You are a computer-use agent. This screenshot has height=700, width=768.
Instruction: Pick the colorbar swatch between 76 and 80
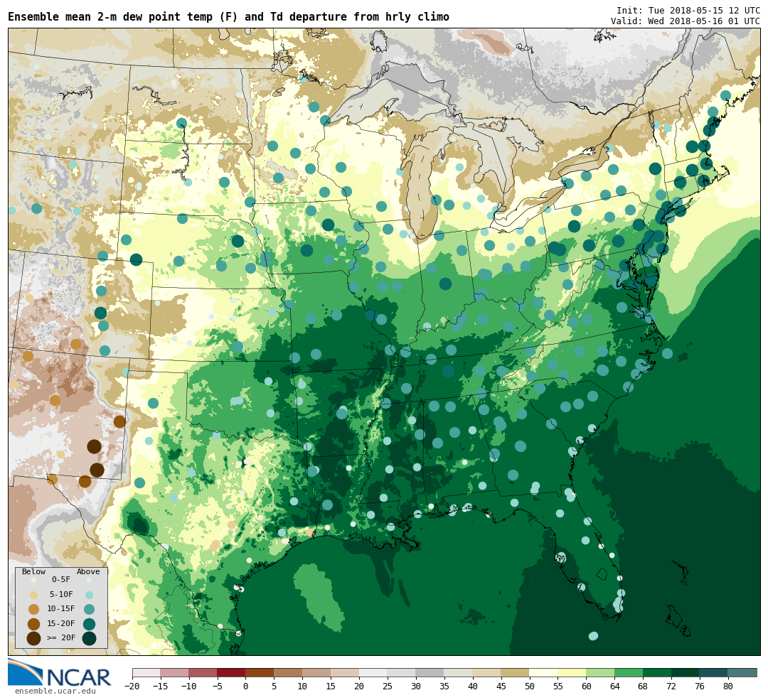tap(714, 672)
